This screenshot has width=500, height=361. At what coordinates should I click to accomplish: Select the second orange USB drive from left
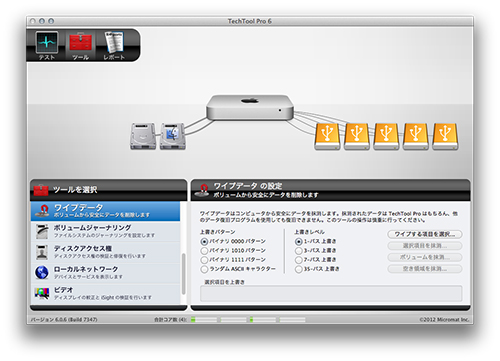click(357, 136)
